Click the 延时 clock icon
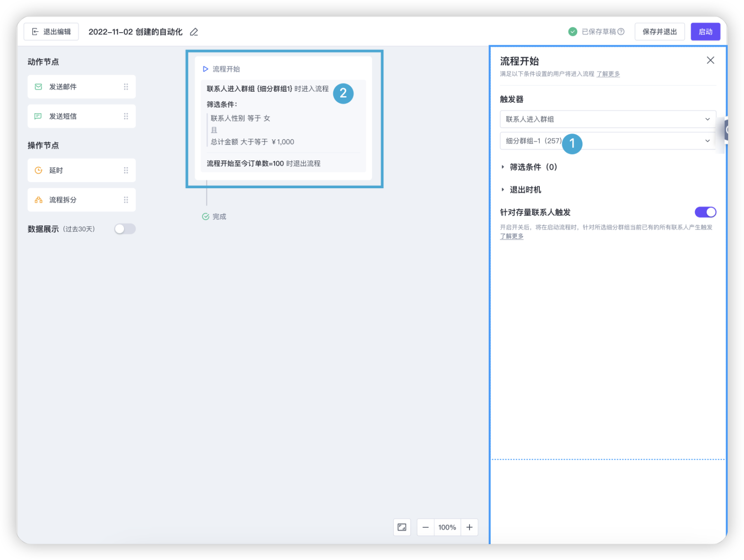 coord(38,170)
